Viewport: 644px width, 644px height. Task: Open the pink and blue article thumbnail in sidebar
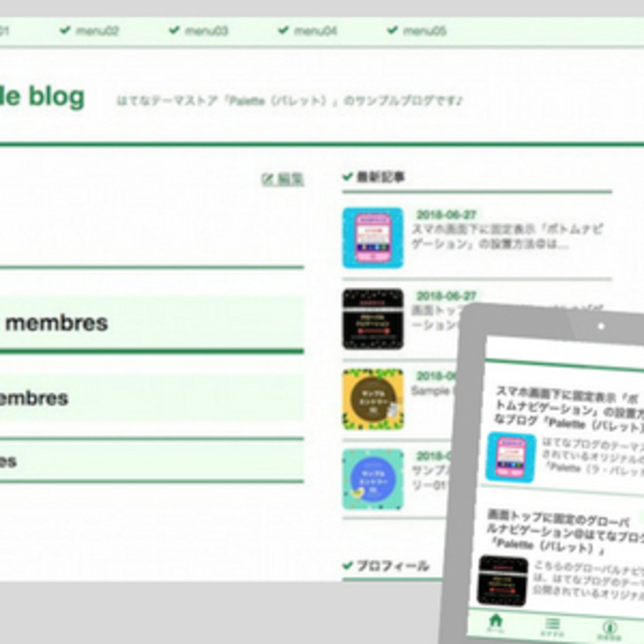(373, 238)
